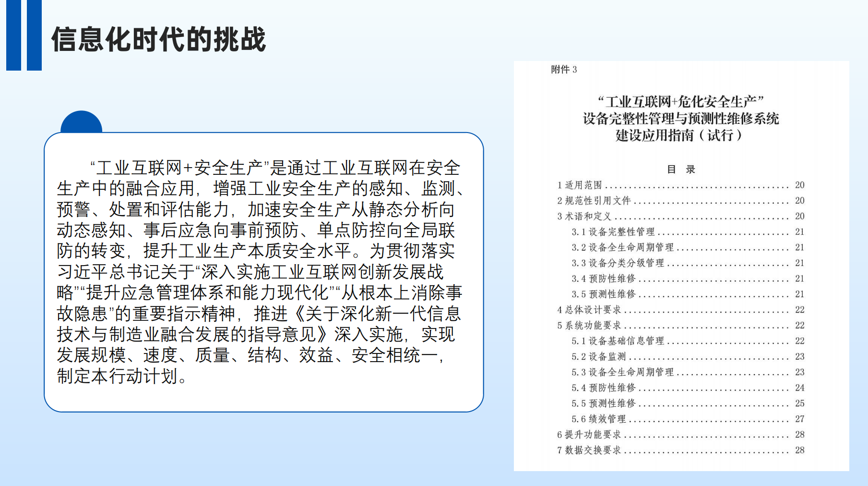This screenshot has width=868, height=486.
Task: Select entry 3.2 设备全生命周期管理
Action: point(688,247)
